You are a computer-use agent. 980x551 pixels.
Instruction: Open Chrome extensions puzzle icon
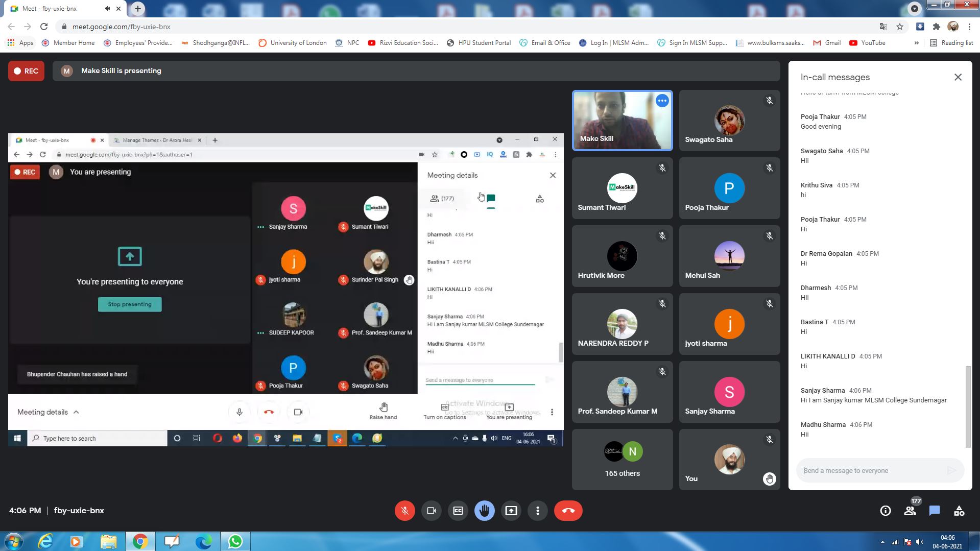click(936, 27)
